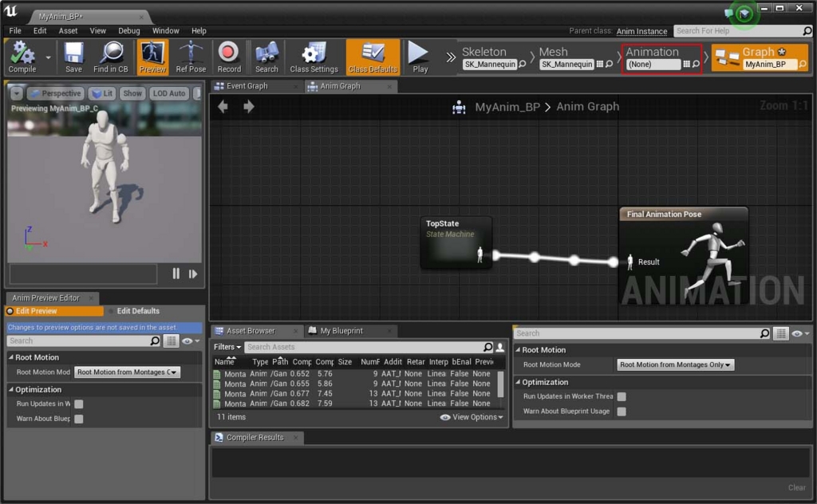
Task: Enable Warn About Blueprint Usage in details
Action: (622, 411)
